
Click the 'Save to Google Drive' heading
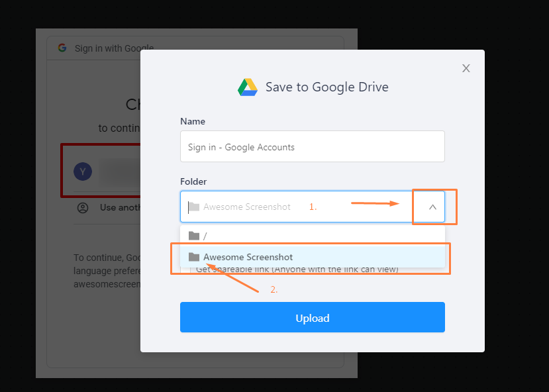[x=326, y=87]
